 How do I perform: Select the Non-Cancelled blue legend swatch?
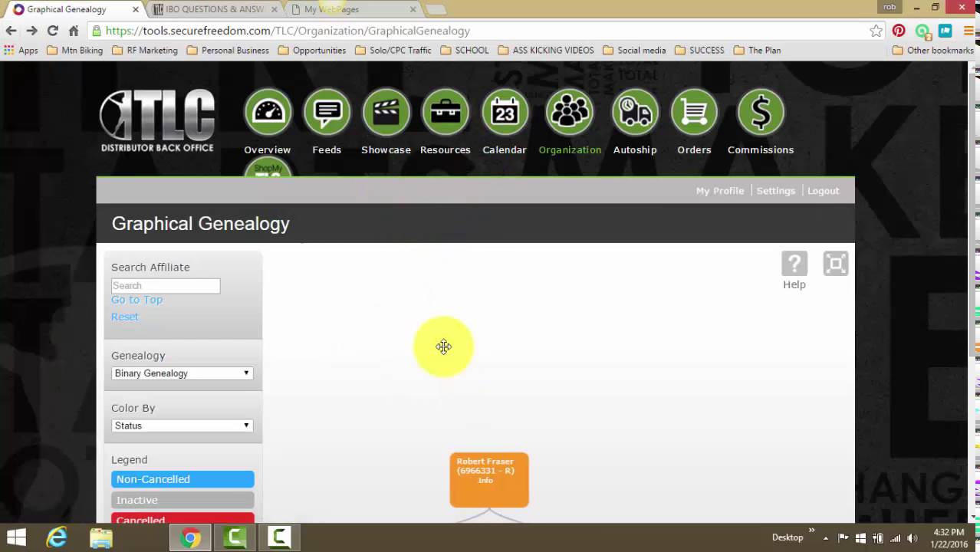coord(183,479)
